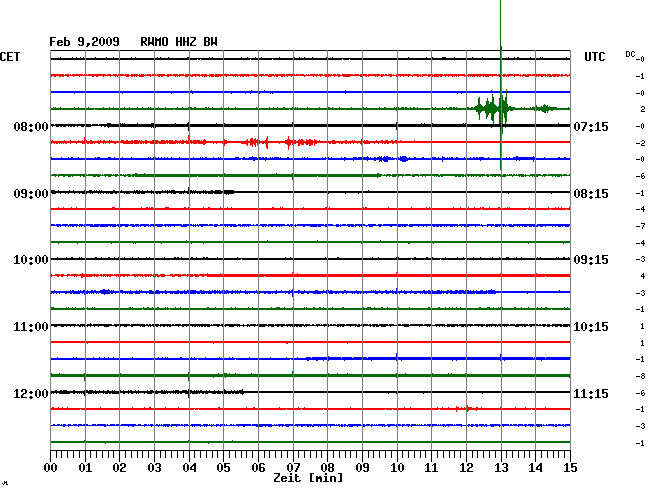
Task: Click minute tick label 12
Action: pos(466,468)
